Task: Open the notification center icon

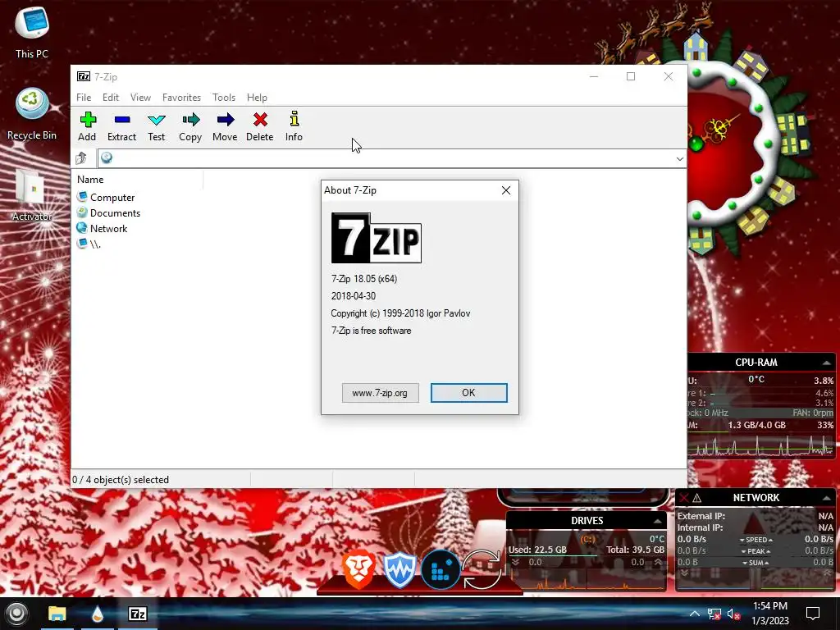Action: coord(813,614)
